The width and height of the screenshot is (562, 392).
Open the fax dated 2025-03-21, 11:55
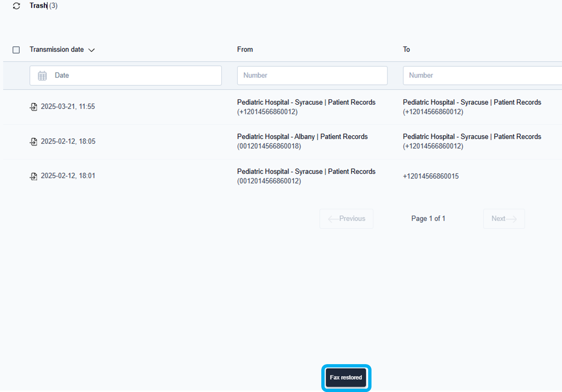68,107
